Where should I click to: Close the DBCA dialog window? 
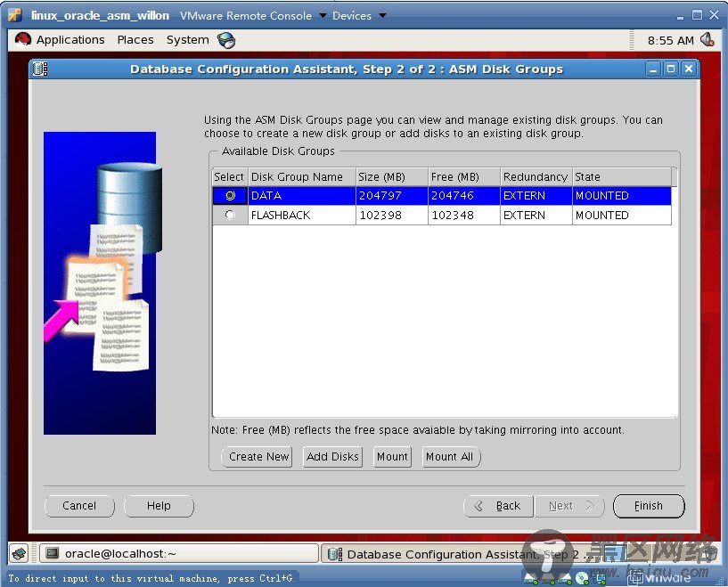pyautogui.click(x=689, y=69)
